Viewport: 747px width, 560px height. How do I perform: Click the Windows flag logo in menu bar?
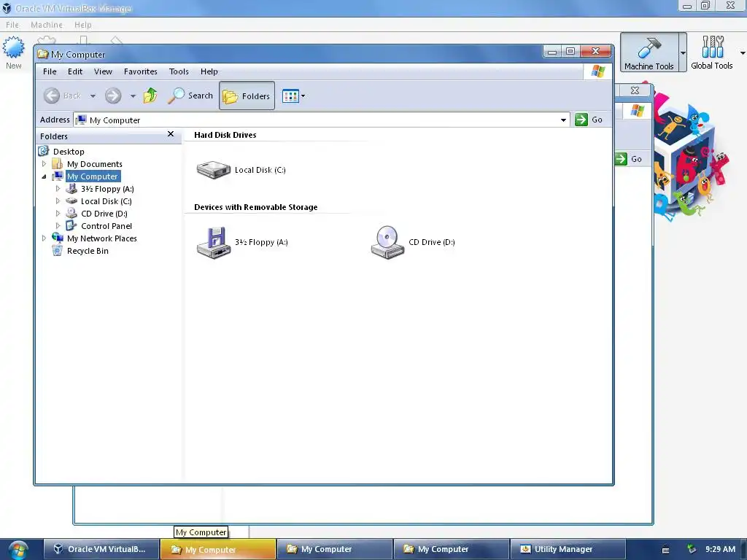coord(597,71)
